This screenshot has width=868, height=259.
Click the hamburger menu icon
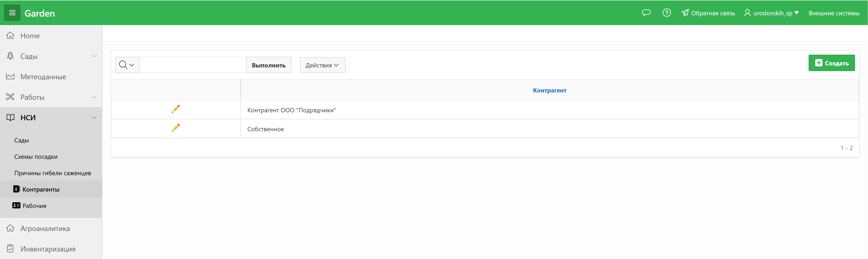(12, 13)
